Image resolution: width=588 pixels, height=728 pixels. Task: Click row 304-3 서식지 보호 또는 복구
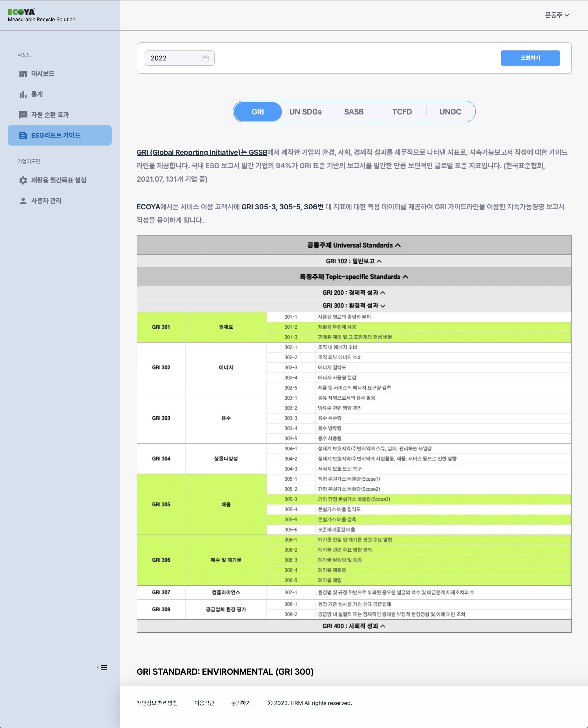click(419, 469)
